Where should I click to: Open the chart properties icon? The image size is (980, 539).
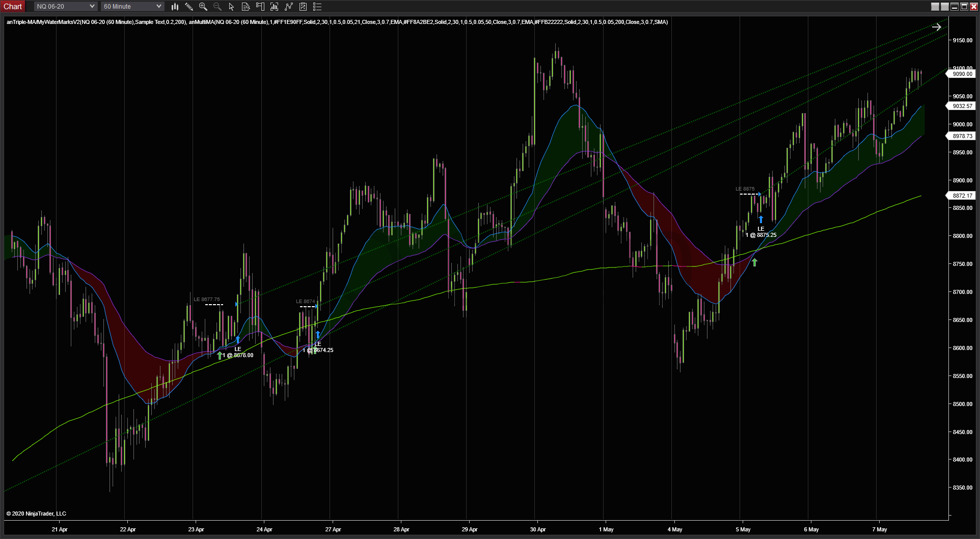click(x=303, y=7)
